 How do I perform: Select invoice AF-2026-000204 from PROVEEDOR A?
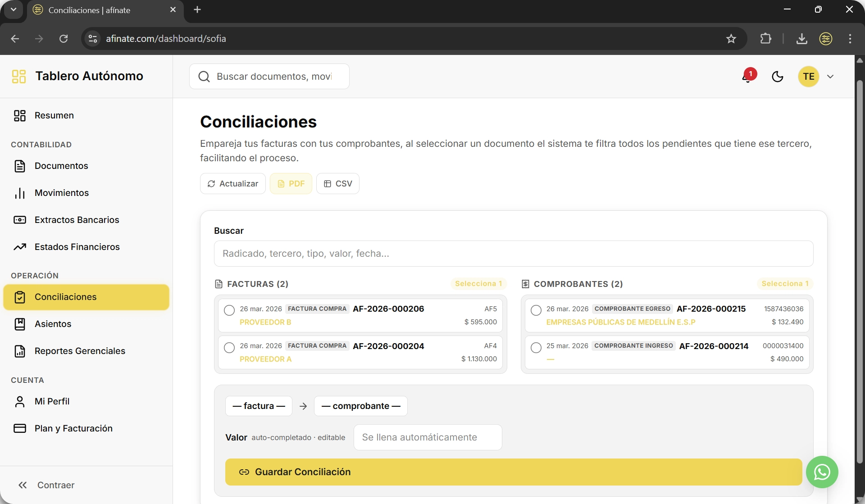[x=229, y=347]
